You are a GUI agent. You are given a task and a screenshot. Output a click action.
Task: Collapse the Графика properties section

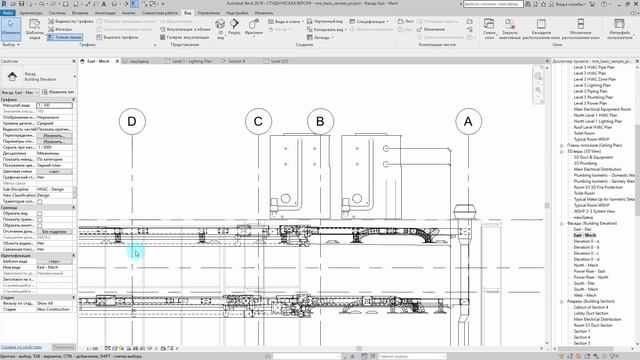tap(73, 99)
